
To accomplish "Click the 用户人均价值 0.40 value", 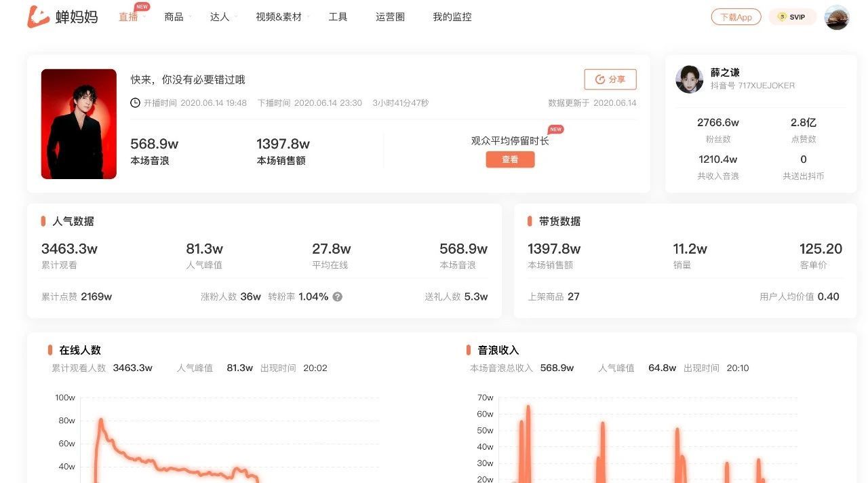I will (828, 296).
